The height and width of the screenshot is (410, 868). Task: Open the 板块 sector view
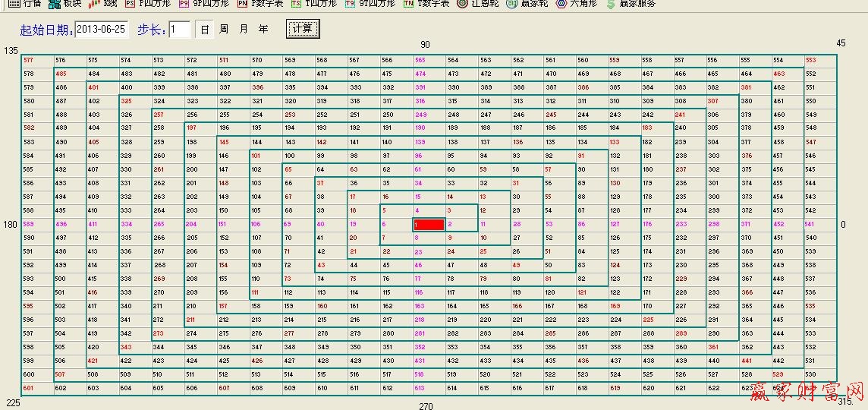[64, 4]
